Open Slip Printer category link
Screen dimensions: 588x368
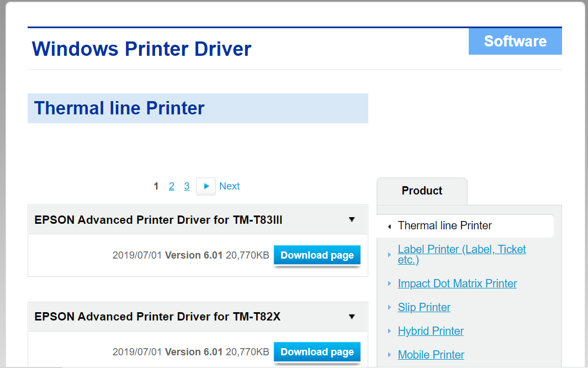point(424,307)
